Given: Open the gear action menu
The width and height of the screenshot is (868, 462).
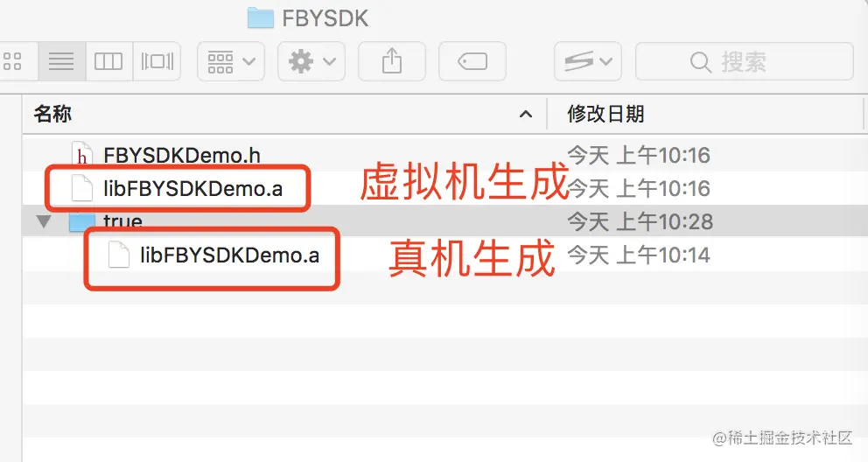Looking at the screenshot, I should pos(311,61).
